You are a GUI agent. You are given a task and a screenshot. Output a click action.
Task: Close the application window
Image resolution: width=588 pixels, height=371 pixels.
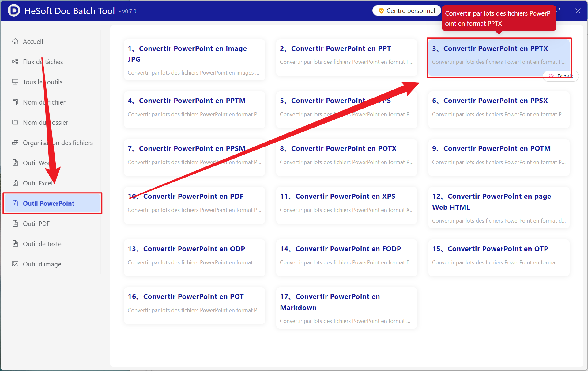pyautogui.click(x=578, y=11)
